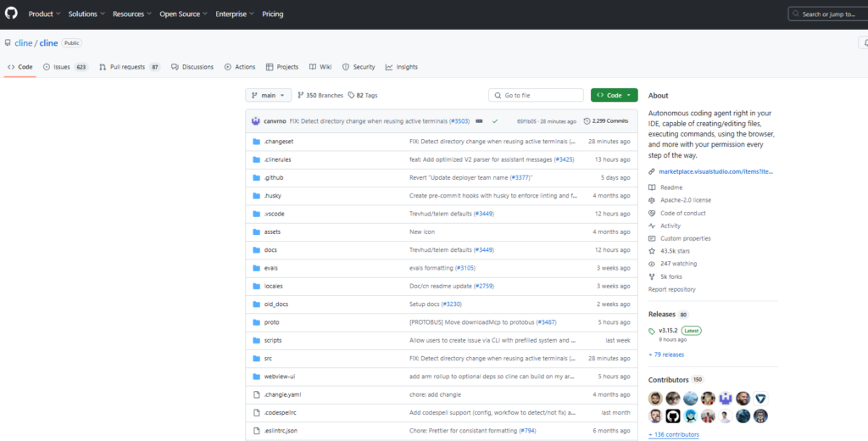Screen dimensions: 868x441
Task: Click the Search or jump to field
Action: (x=828, y=14)
